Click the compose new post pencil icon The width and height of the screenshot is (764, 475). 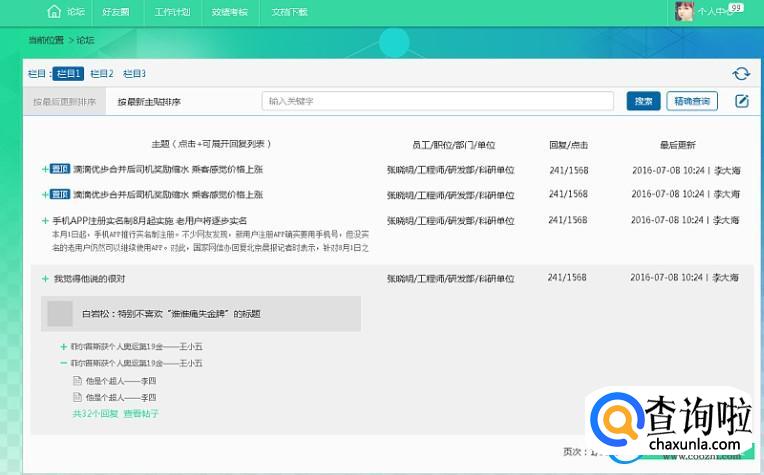point(742,101)
